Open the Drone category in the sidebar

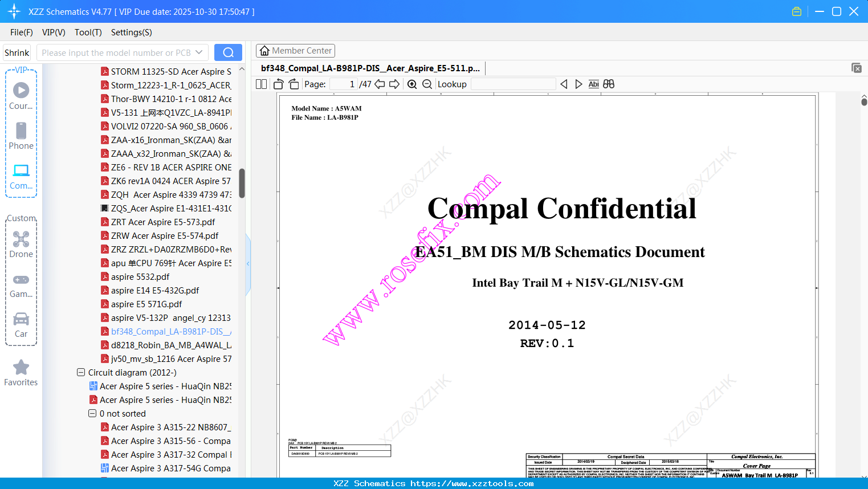tap(21, 244)
